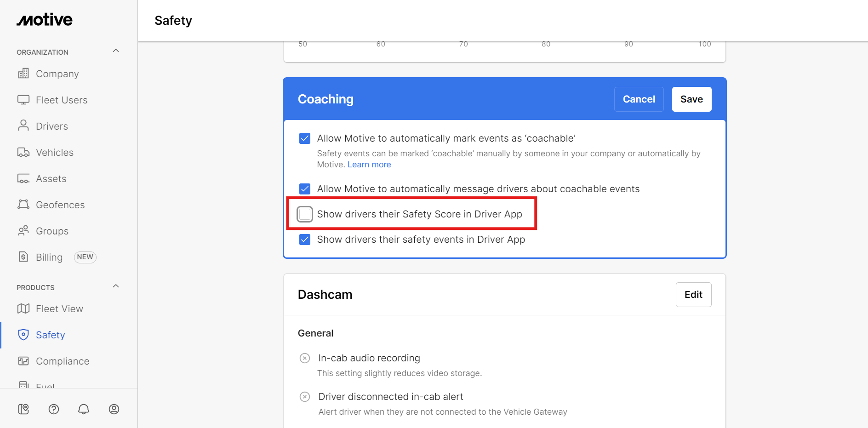Edit the Dashcam settings
Viewport: 868px width, 428px height.
click(693, 295)
